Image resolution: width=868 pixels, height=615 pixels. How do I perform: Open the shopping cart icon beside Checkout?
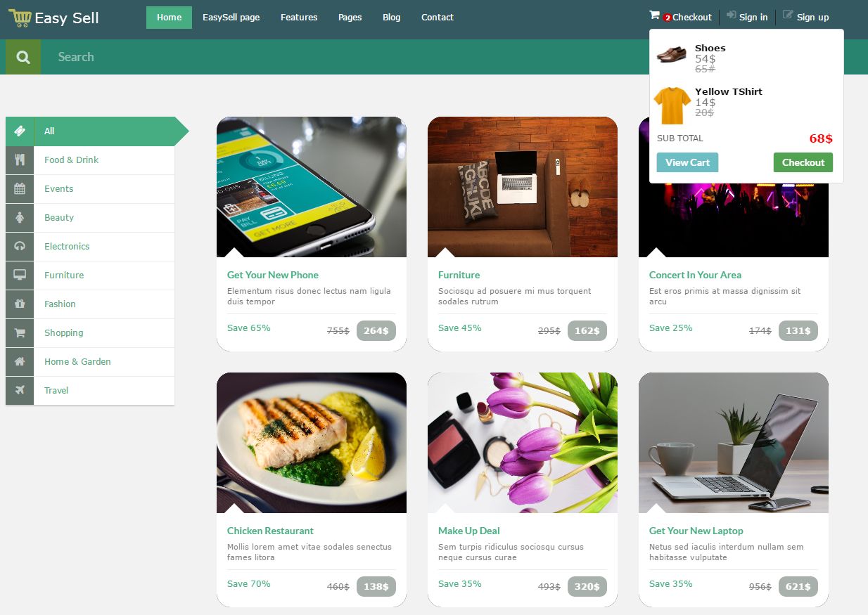click(x=654, y=15)
